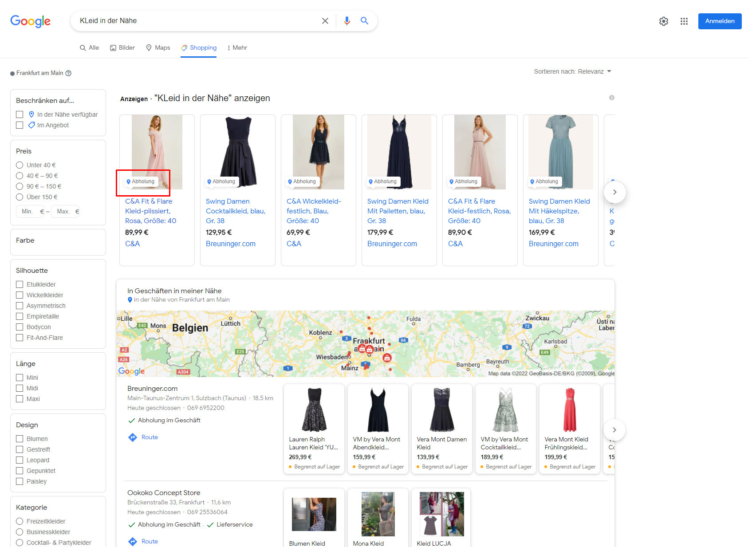This screenshot has height=547, width=756.
Task: Open Kleid LUCJA product image
Action: (x=442, y=514)
